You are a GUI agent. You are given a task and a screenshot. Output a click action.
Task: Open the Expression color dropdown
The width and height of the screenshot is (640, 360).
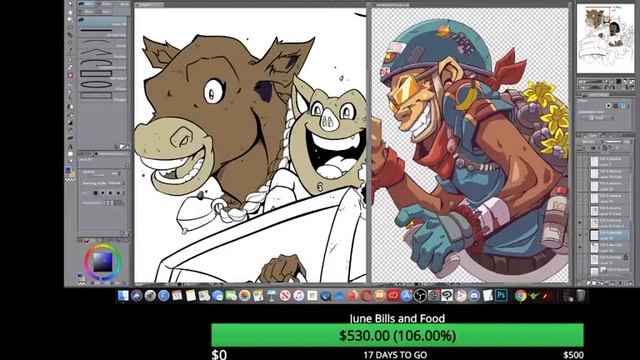coord(598,118)
